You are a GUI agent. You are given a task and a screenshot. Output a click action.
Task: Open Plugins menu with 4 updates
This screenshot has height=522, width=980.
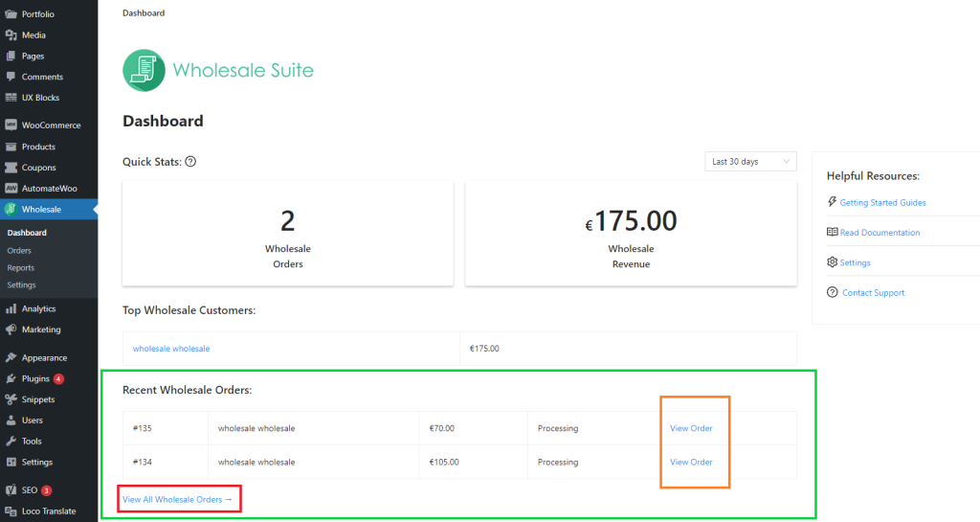point(37,378)
